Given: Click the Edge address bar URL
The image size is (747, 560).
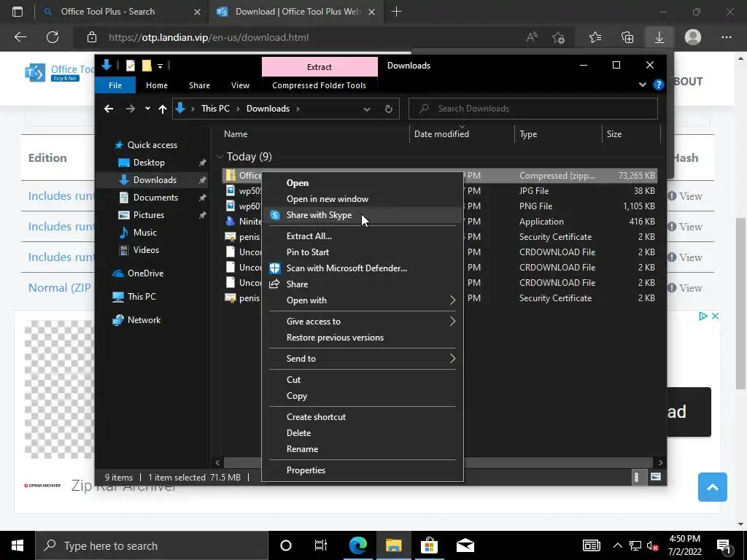Looking at the screenshot, I should (x=209, y=37).
